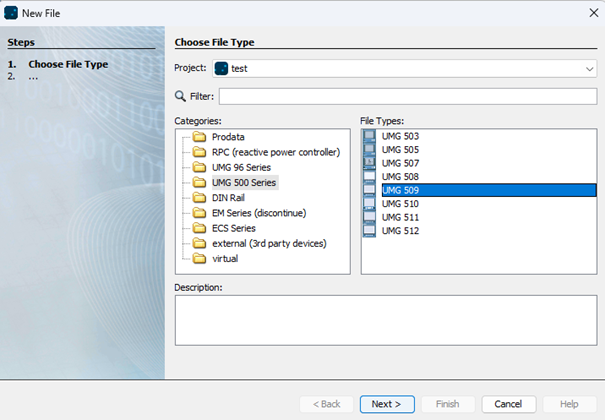Click the Choose File Type step

(68, 64)
